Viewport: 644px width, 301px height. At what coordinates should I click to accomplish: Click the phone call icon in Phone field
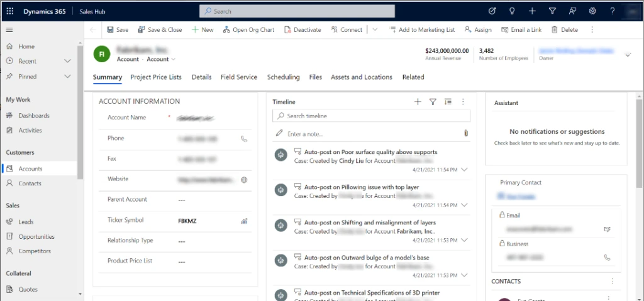pyautogui.click(x=244, y=139)
